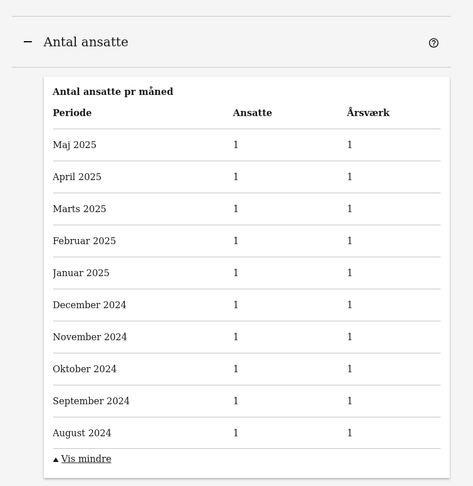Click the April 2025 row label
This screenshot has height=486, width=473.
coord(77,177)
